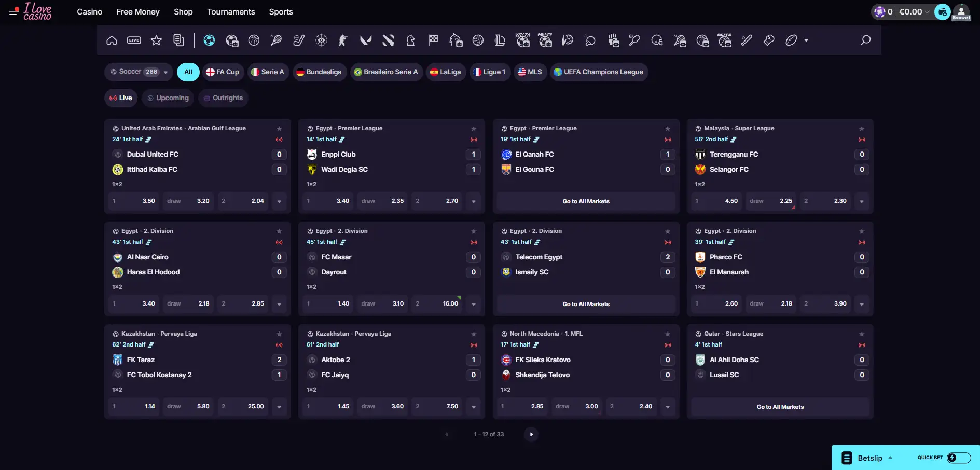The width and height of the screenshot is (980, 470).
Task: Expand more markets for FK Sileks Kratovo match
Action: (x=668, y=407)
